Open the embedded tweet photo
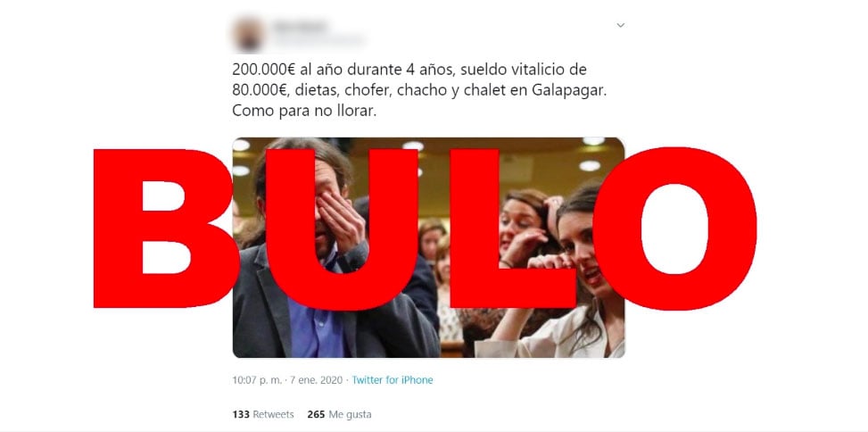The image size is (868, 432). (428, 247)
